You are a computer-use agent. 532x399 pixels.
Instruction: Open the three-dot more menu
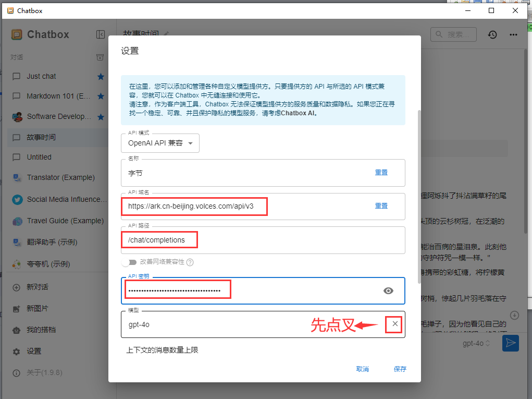click(x=513, y=34)
